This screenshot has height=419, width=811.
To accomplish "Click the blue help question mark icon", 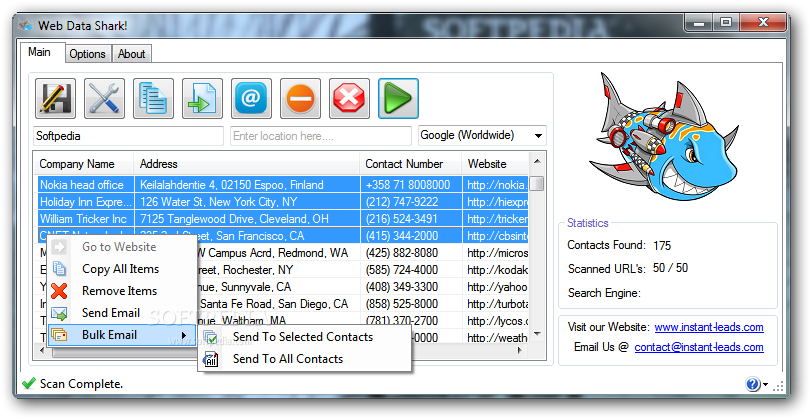I will [x=753, y=384].
